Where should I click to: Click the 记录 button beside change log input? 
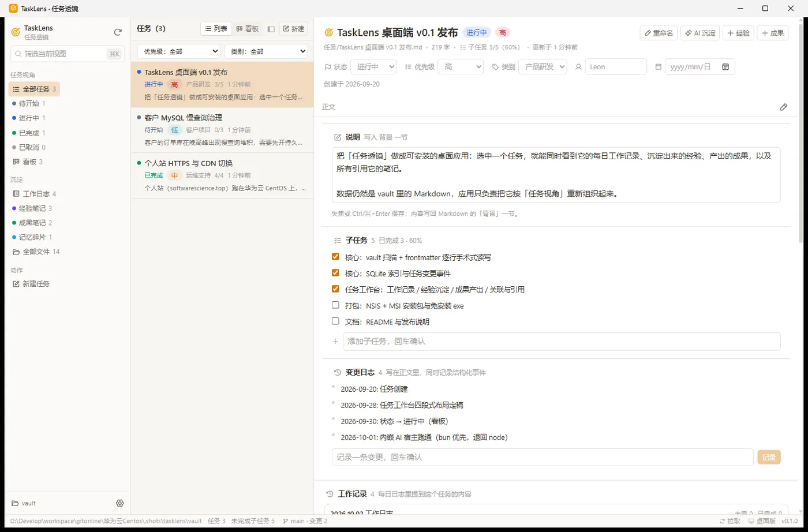[769, 458]
